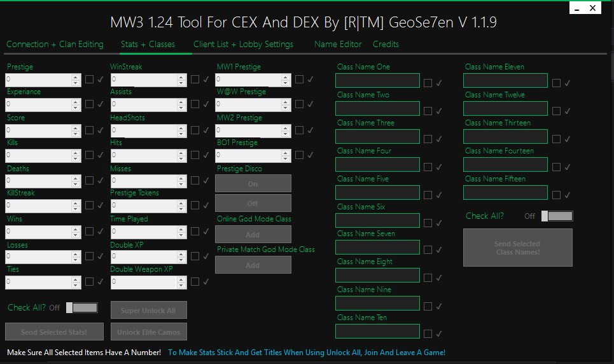Viewport: 614px width, 364px height.
Task: Enable the BO1 Prestige checkbox
Action: coord(299,155)
